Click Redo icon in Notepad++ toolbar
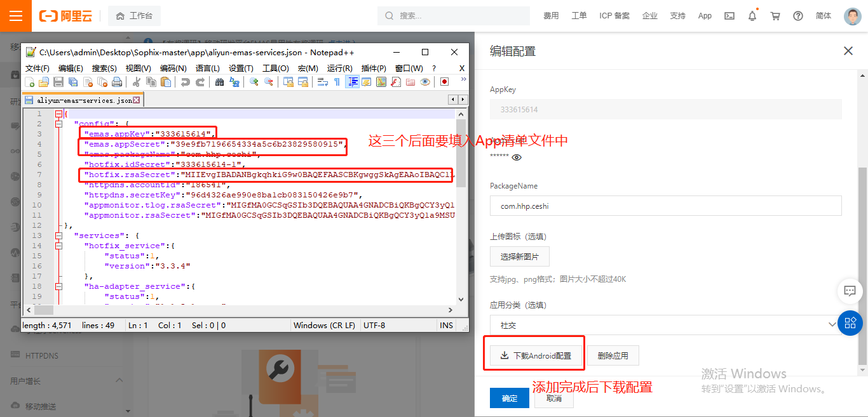This screenshot has height=417, width=868. (x=200, y=82)
